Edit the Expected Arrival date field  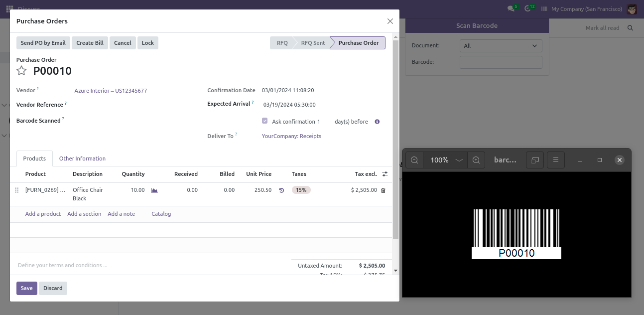[289, 105]
